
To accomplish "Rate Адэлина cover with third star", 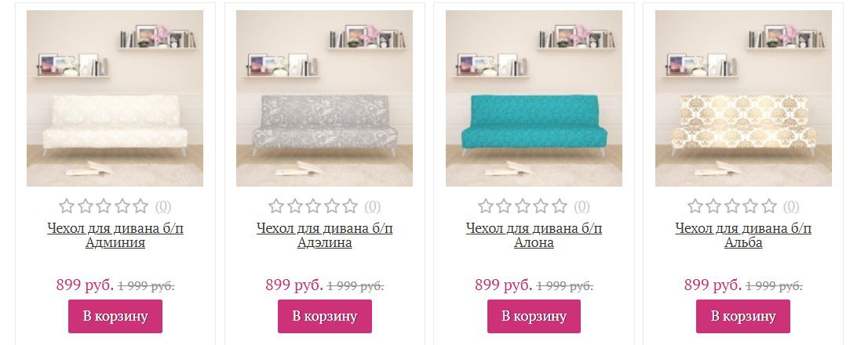I will [313, 206].
